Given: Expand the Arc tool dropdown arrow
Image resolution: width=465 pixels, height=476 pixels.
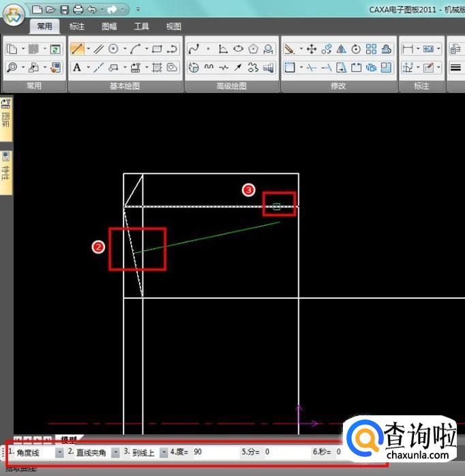Looking at the screenshot, I should pyautogui.click(x=147, y=48).
